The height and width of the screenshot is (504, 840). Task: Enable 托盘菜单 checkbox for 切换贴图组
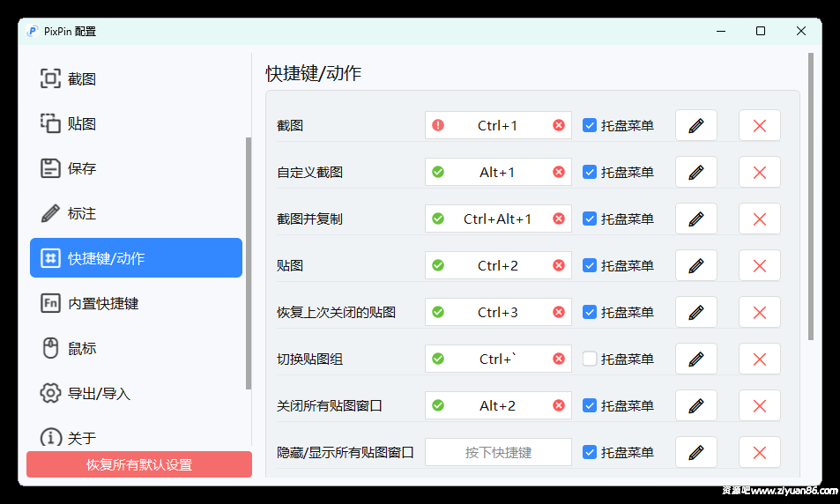pyautogui.click(x=591, y=359)
